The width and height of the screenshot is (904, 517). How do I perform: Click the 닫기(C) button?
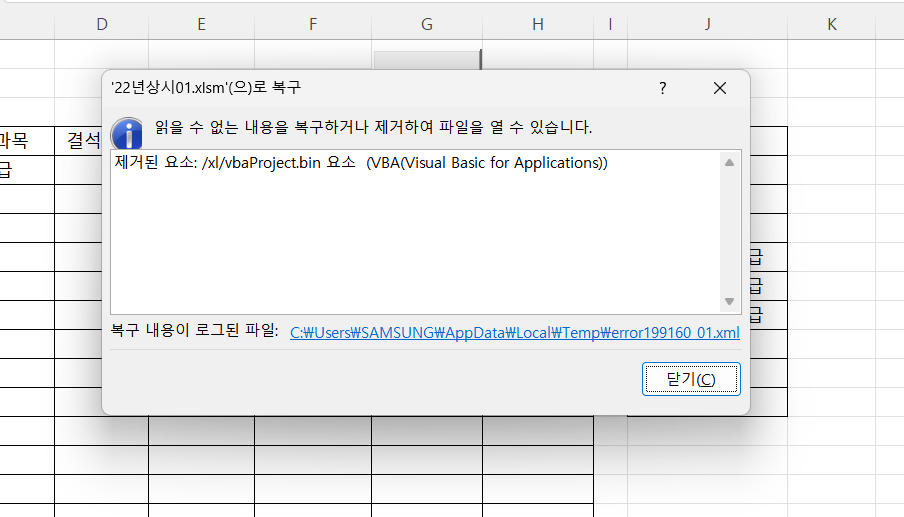click(x=690, y=379)
